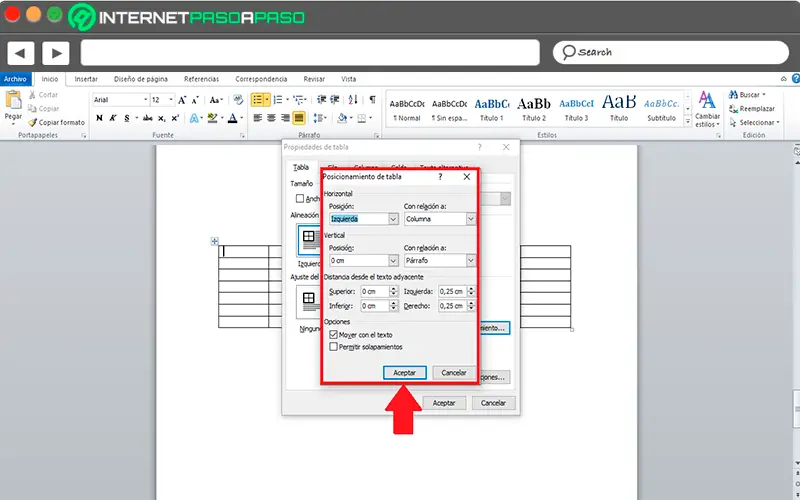Click Aceptar in Posicionamiento de tabla dialog
Image resolution: width=800 pixels, height=500 pixels.
click(x=405, y=372)
